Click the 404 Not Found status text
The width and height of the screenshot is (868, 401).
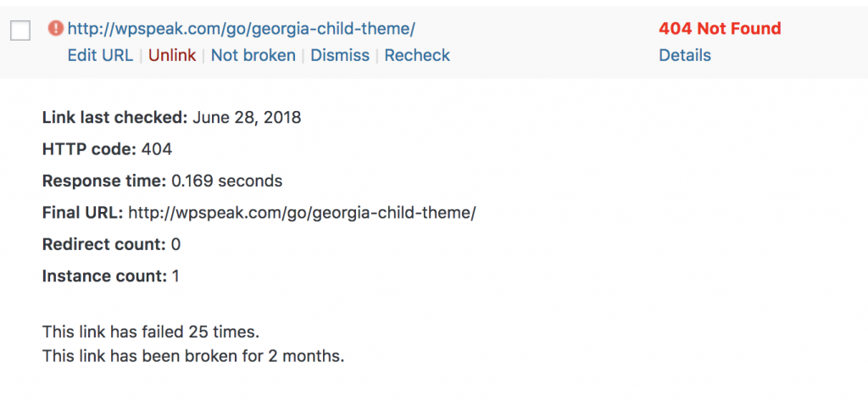click(720, 28)
